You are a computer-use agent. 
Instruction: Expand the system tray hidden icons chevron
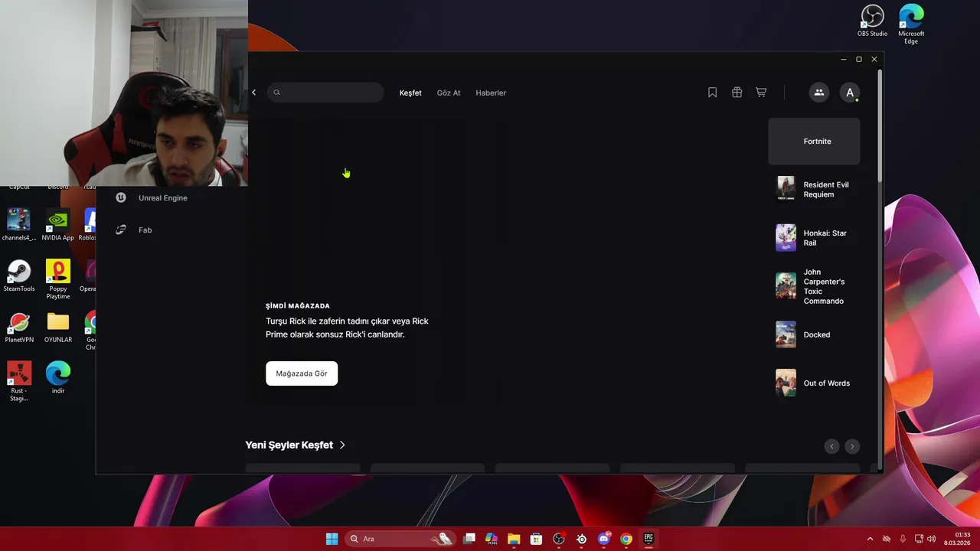[x=870, y=539]
